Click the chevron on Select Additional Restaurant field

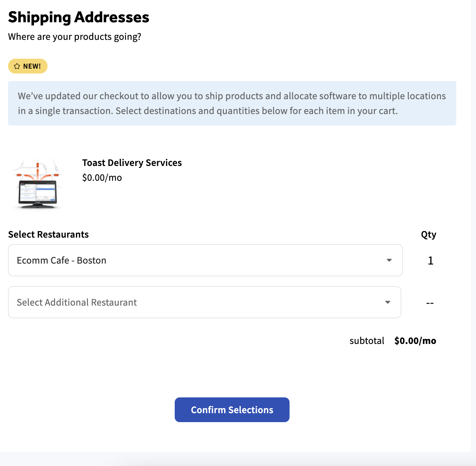click(x=388, y=302)
